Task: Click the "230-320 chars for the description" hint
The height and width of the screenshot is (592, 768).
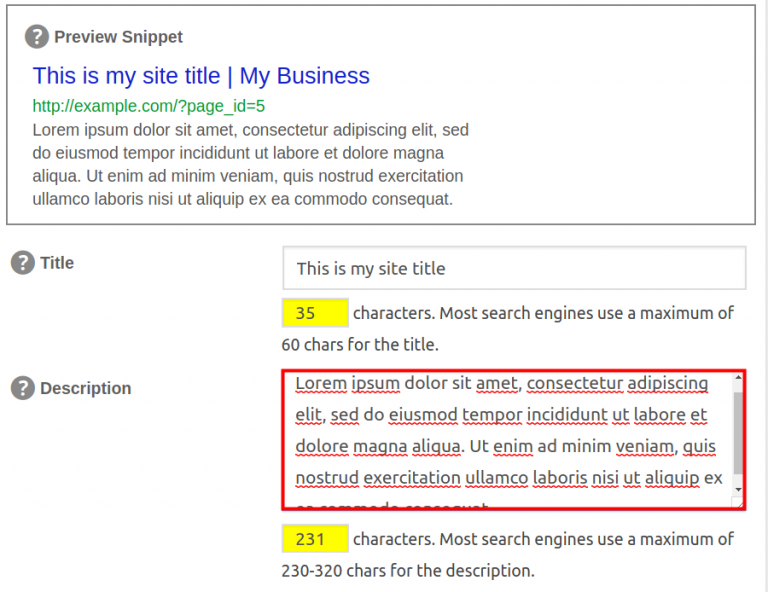Action: pos(408,571)
